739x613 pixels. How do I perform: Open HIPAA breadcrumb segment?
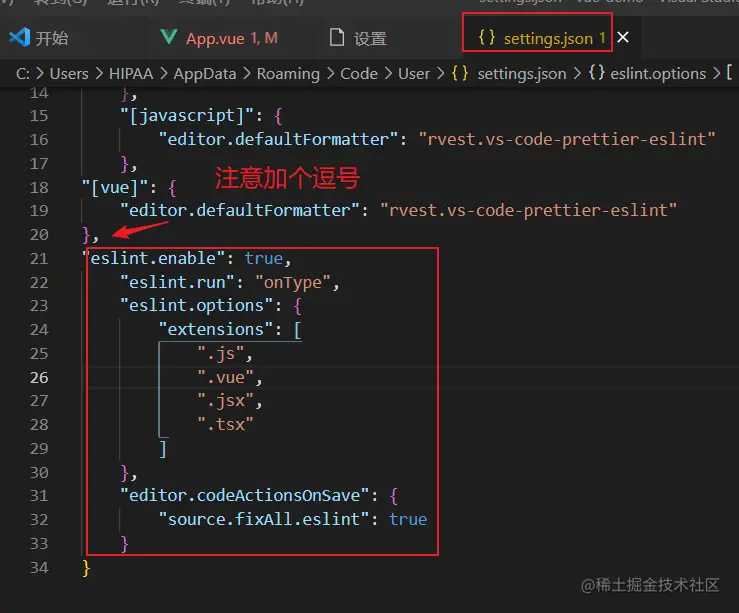(x=131, y=74)
